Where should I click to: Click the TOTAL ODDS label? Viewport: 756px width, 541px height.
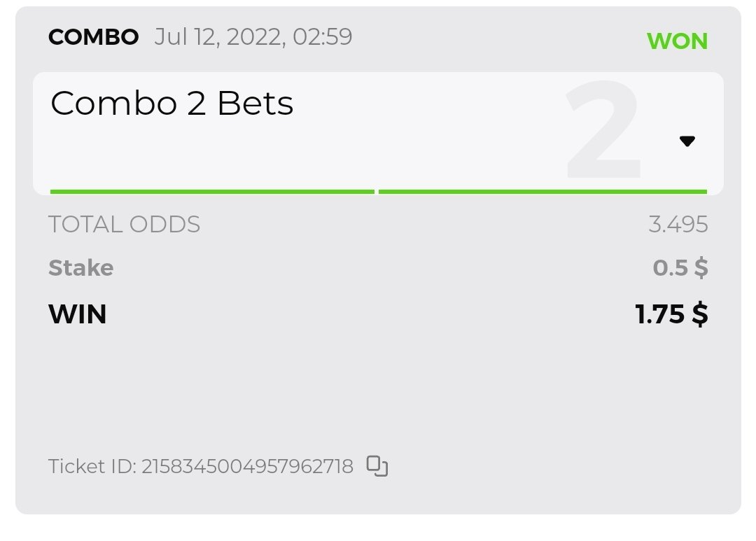coord(124,225)
